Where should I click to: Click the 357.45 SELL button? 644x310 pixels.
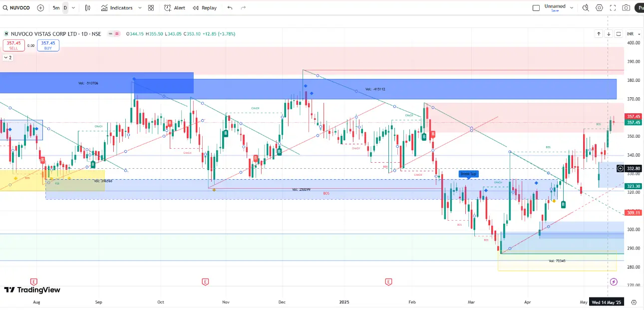[14, 45]
